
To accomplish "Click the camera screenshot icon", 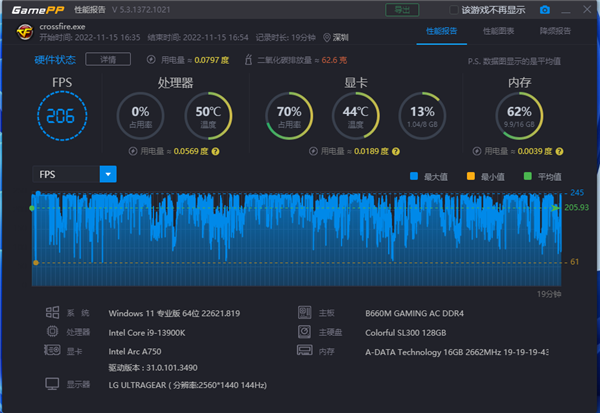I will coord(545,10).
